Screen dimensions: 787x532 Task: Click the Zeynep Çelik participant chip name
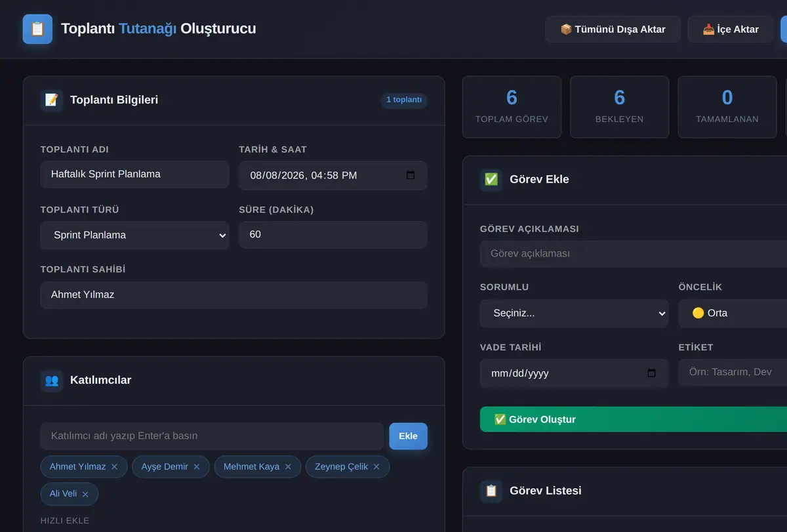coord(341,467)
